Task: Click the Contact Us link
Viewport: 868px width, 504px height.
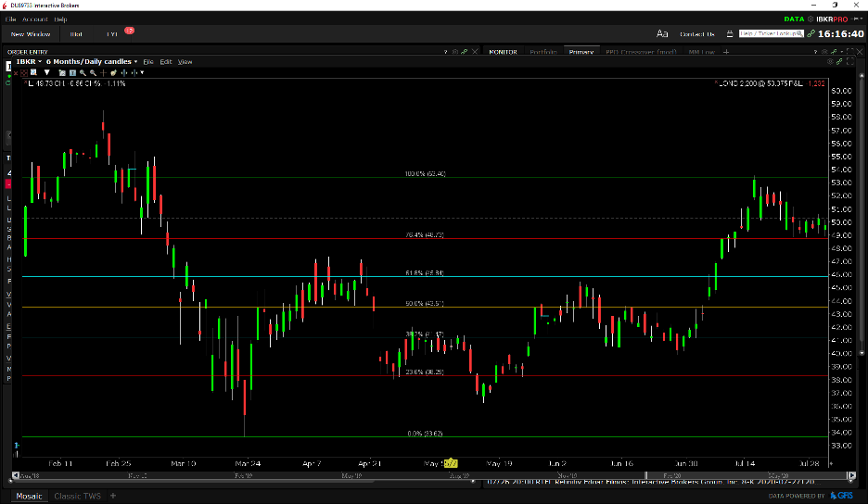Action: [x=696, y=33]
